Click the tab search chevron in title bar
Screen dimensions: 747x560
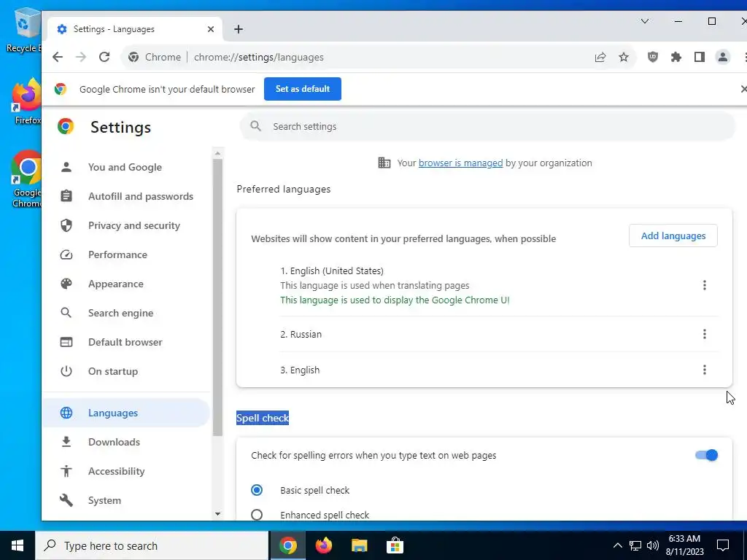pyautogui.click(x=645, y=21)
